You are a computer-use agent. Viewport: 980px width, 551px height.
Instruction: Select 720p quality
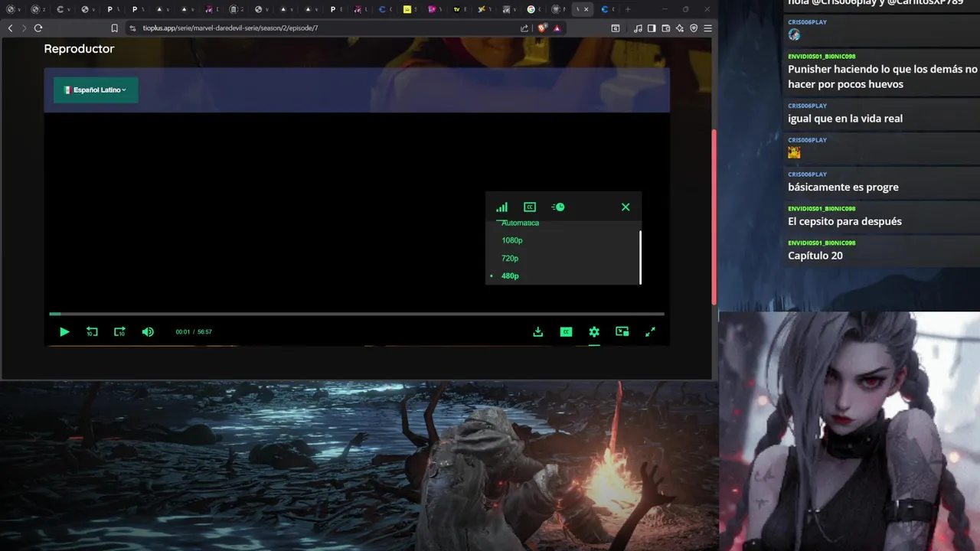click(510, 258)
